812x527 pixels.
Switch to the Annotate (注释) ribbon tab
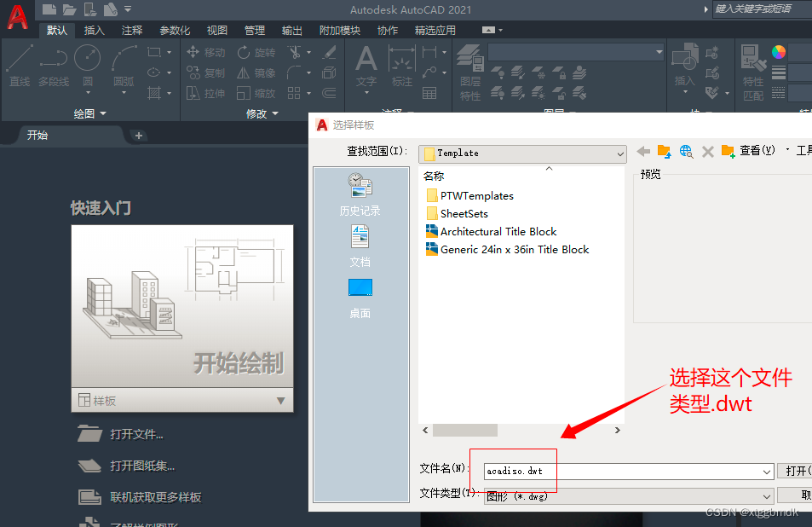click(132, 30)
